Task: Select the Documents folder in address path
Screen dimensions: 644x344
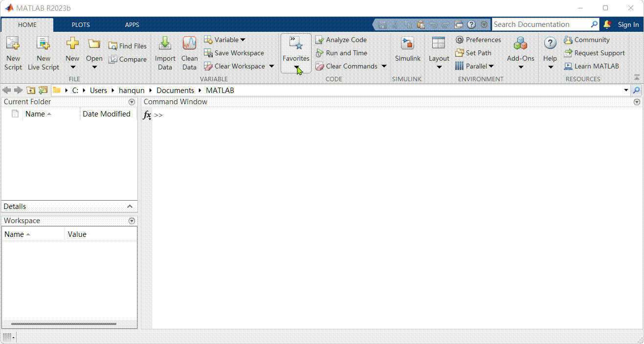Action: pyautogui.click(x=175, y=91)
